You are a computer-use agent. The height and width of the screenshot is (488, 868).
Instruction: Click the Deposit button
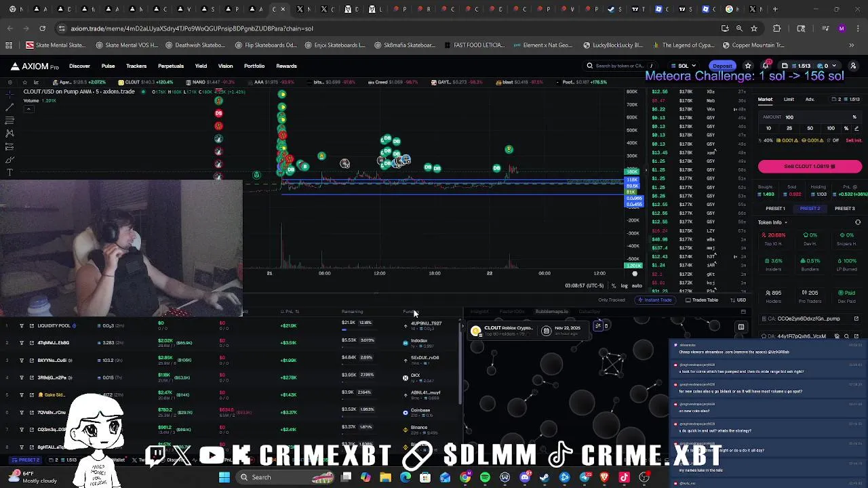click(722, 66)
